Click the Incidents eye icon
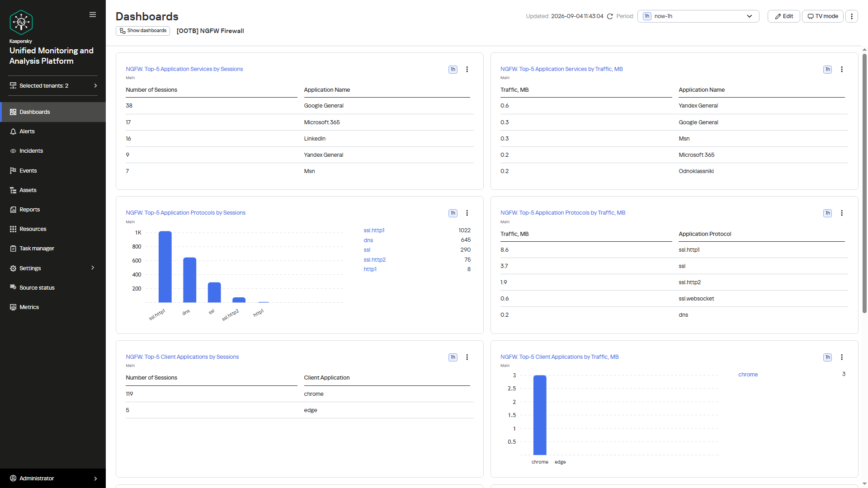The width and height of the screenshot is (868, 488). (x=13, y=151)
